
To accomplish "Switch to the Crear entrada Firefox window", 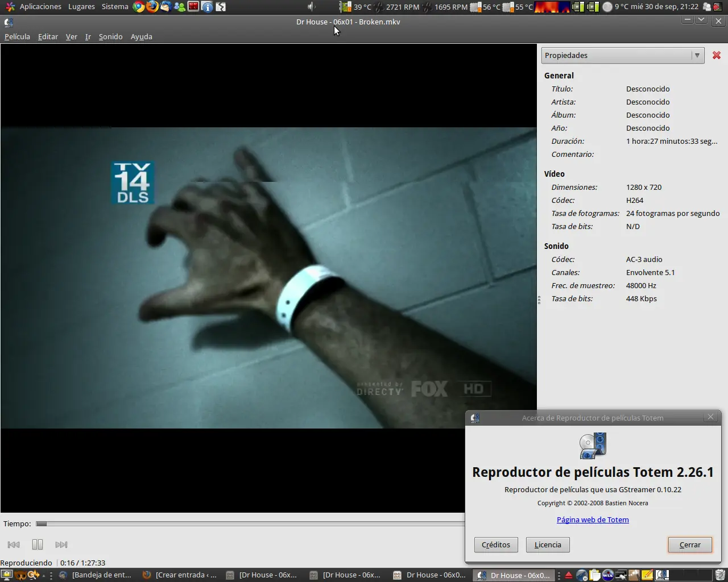I will coord(180,575).
